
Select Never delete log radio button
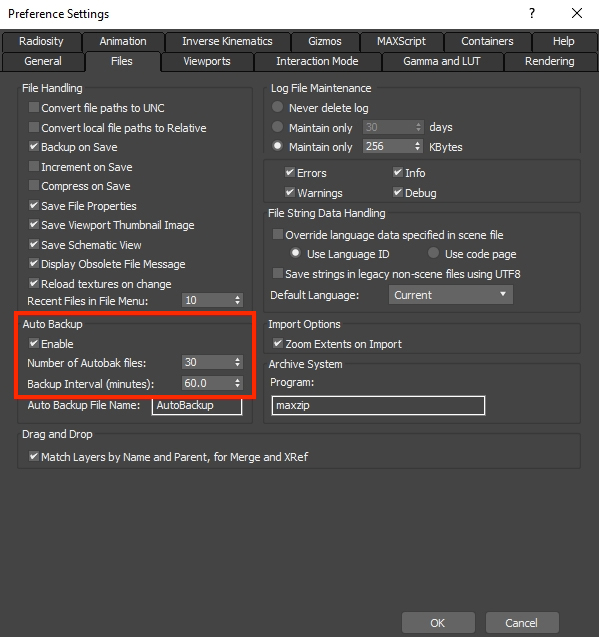point(278,107)
